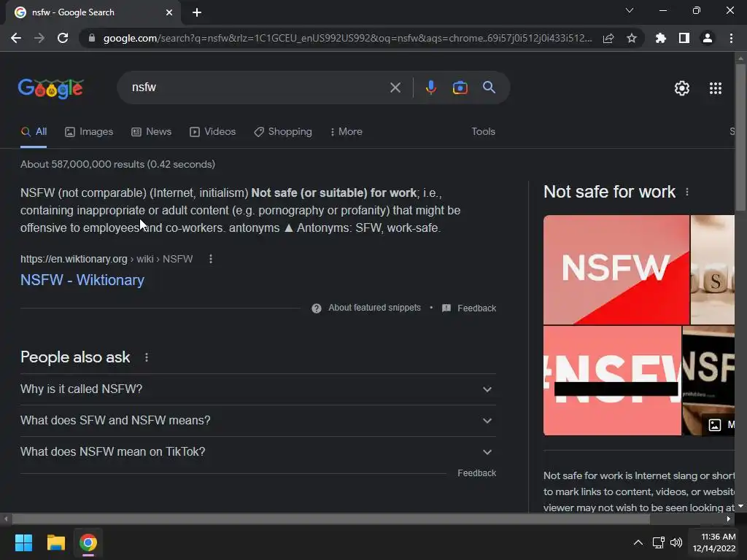Open the More search filters dropdown

(x=347, y=132)
